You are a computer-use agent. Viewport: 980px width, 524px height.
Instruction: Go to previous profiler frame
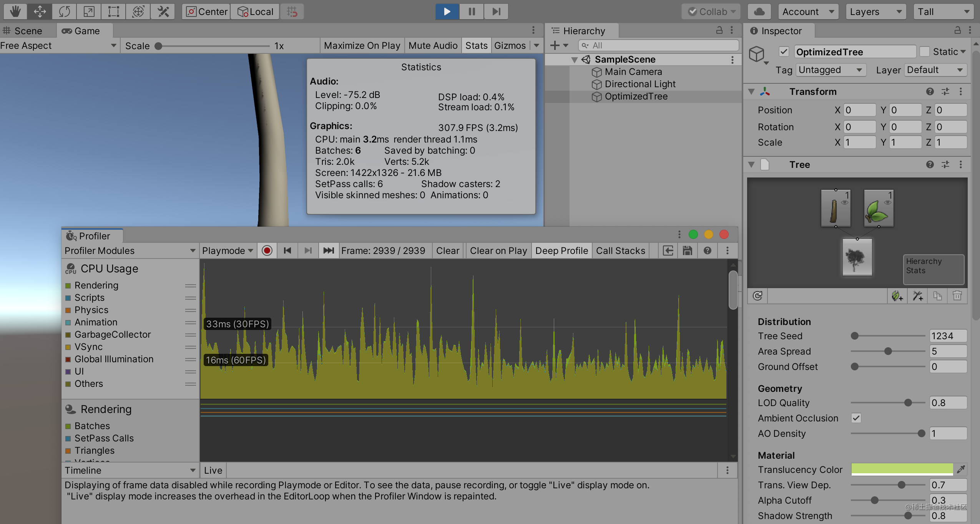(x=287, y=251)
